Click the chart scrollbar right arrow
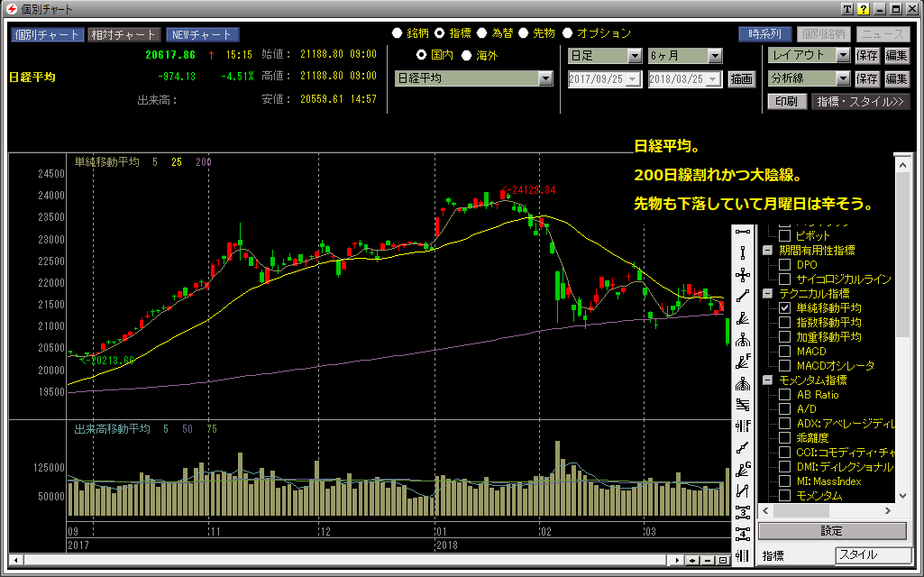 678,560
